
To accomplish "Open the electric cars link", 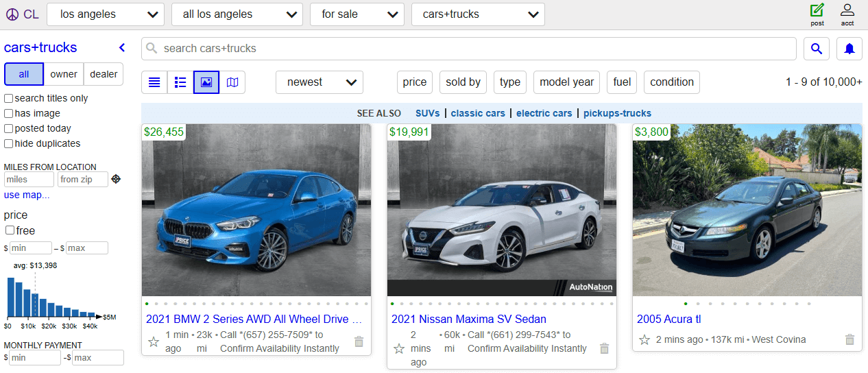I will [x=544, y=113].
